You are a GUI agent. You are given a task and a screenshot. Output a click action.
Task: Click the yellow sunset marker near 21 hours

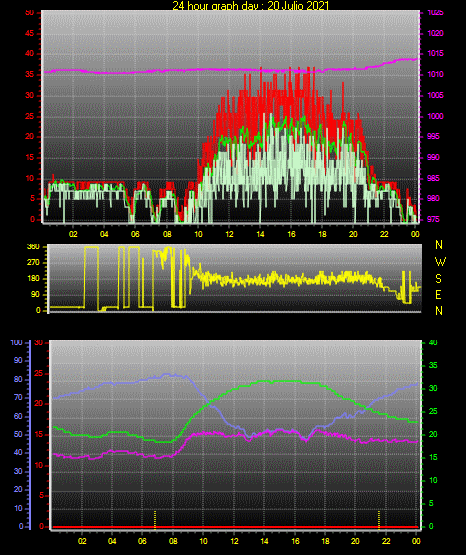coord(379,519)
